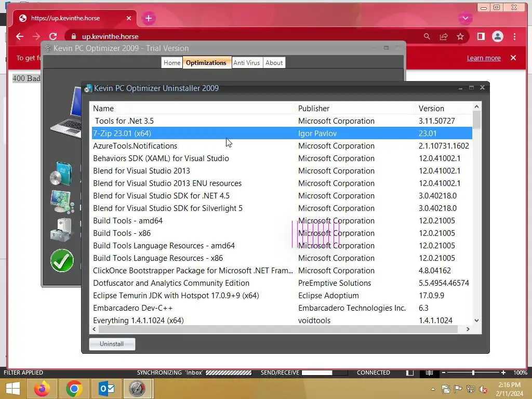Select ClickOnce Bootstrapper Package row

click(x=282, y=271)
